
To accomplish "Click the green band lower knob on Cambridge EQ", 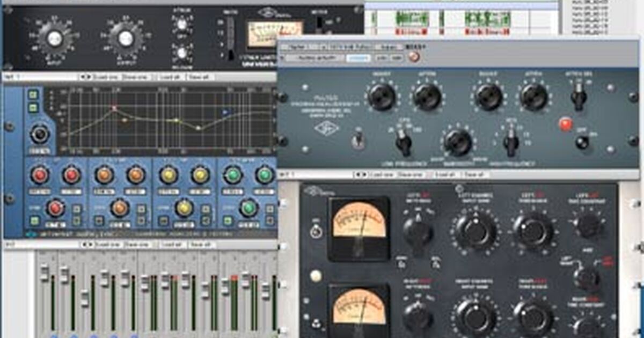I will click(248, 208).
